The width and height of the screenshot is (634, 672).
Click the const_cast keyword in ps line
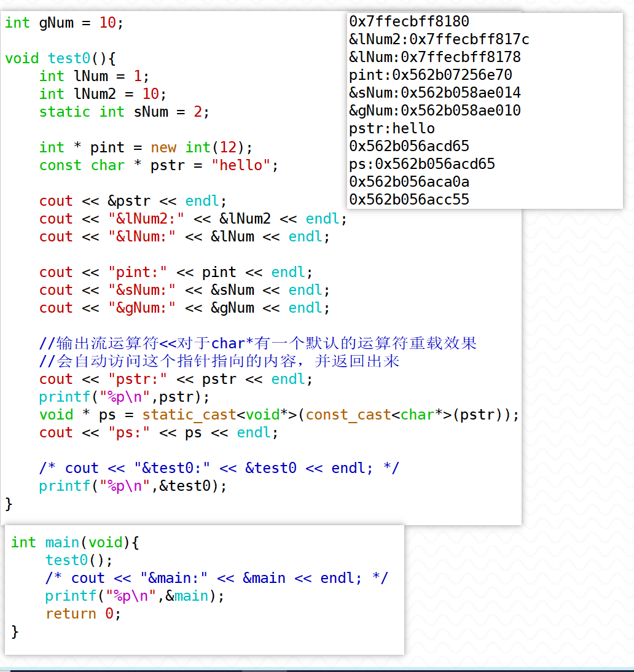coord(348,415)
